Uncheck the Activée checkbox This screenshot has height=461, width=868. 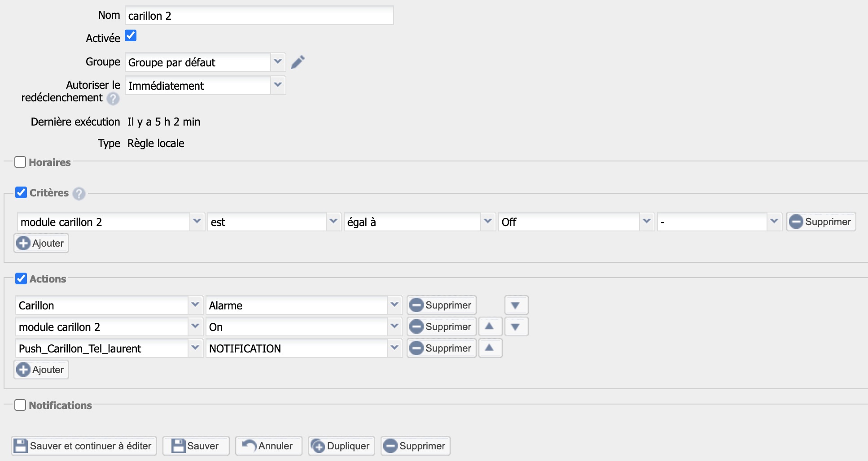pos(131,36)
